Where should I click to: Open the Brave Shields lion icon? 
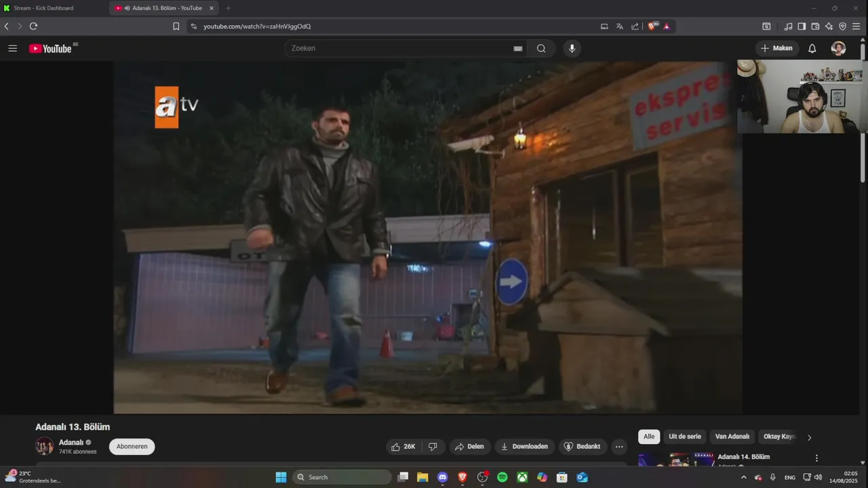coord(652,26)
